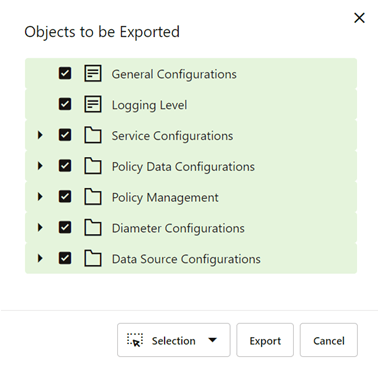Click the General Configurations document icon

coord(93,73)
